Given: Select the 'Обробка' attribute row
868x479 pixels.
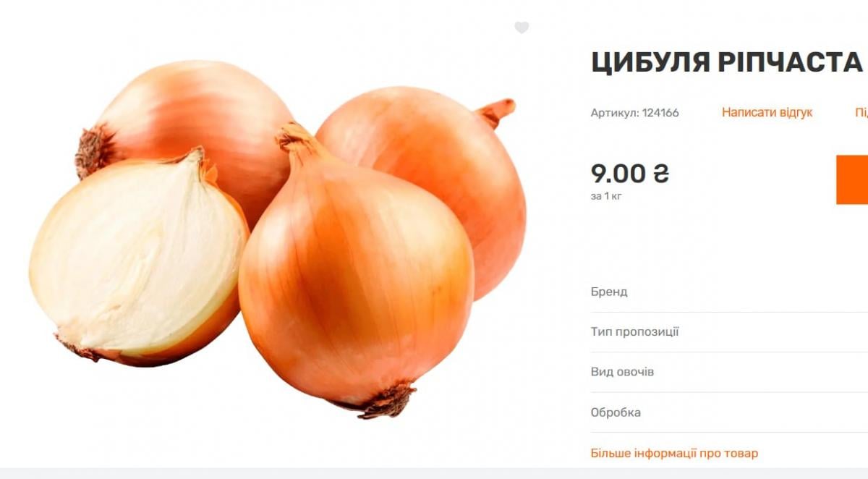Looking at the screenshot, I should click(x=729, y=412).
